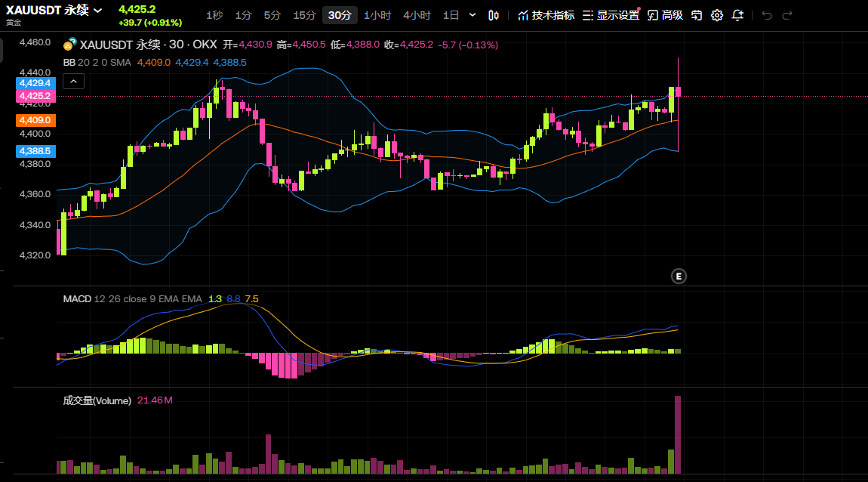
Task: Expand more timeframe options after 1日
Action: pyautogui.click(x=472, y=15)
